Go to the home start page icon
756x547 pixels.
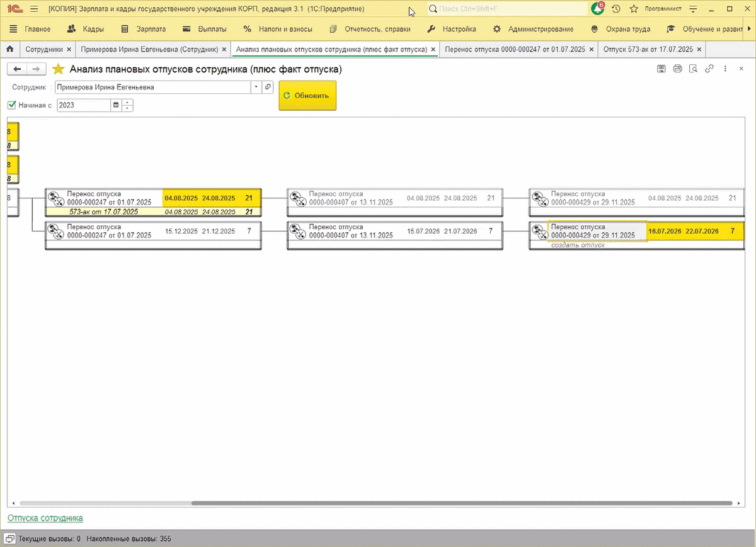coord(9,49)
